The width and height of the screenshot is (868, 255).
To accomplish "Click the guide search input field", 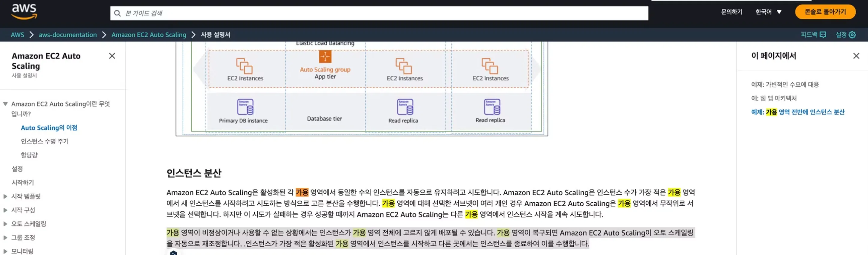I will point(378,13).
